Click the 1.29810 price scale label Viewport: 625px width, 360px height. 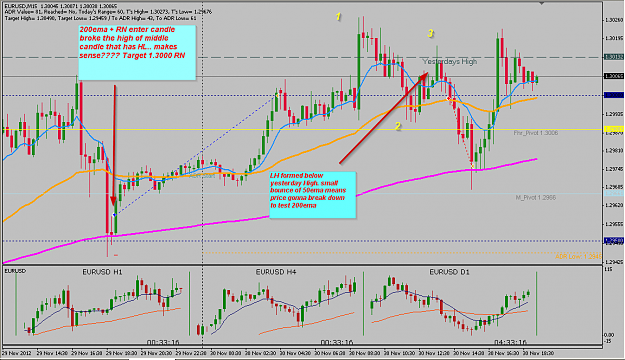click(614, 151)
